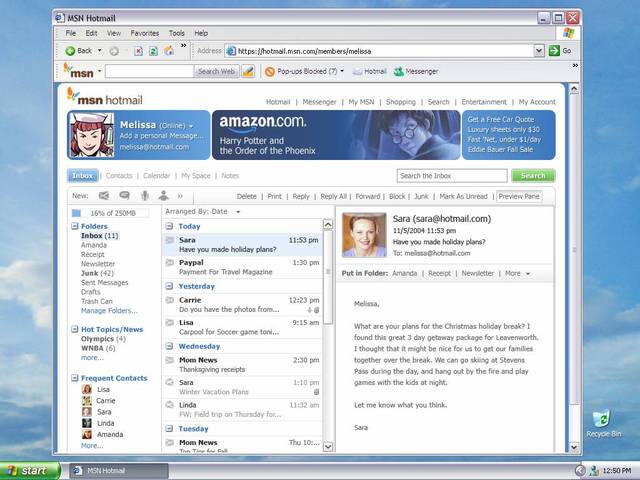640x480 pixels.
Task: Create a new mail message icon
Action: point(104,196)
